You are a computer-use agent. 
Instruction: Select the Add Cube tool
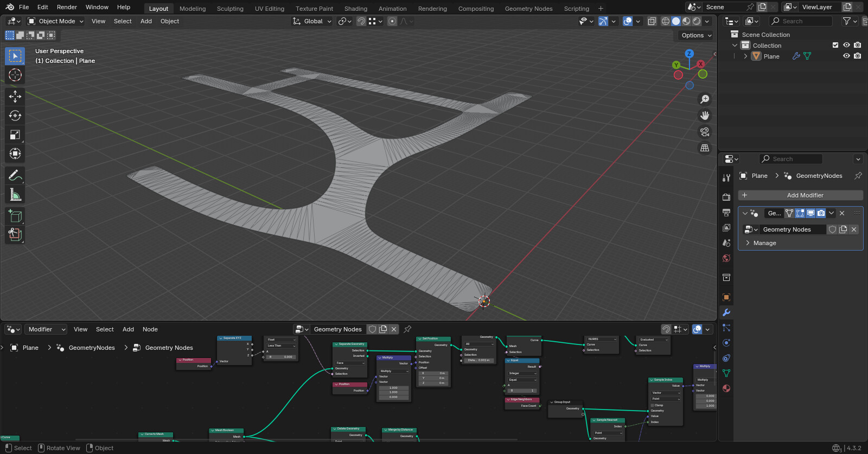tap(15, 216)
